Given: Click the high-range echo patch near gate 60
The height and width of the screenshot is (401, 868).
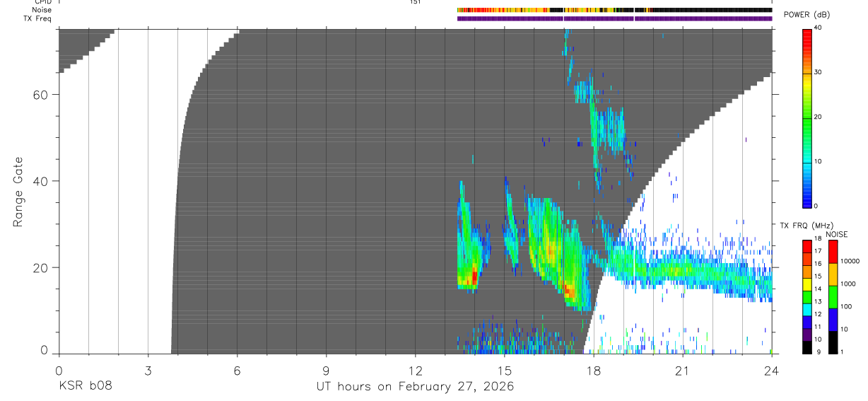Looking at the screenshot, I should [584, 92].
